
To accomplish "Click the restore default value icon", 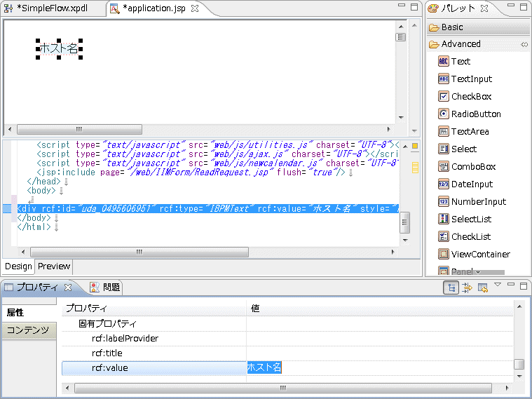I will pyautogui.click(x=482, y=288).
